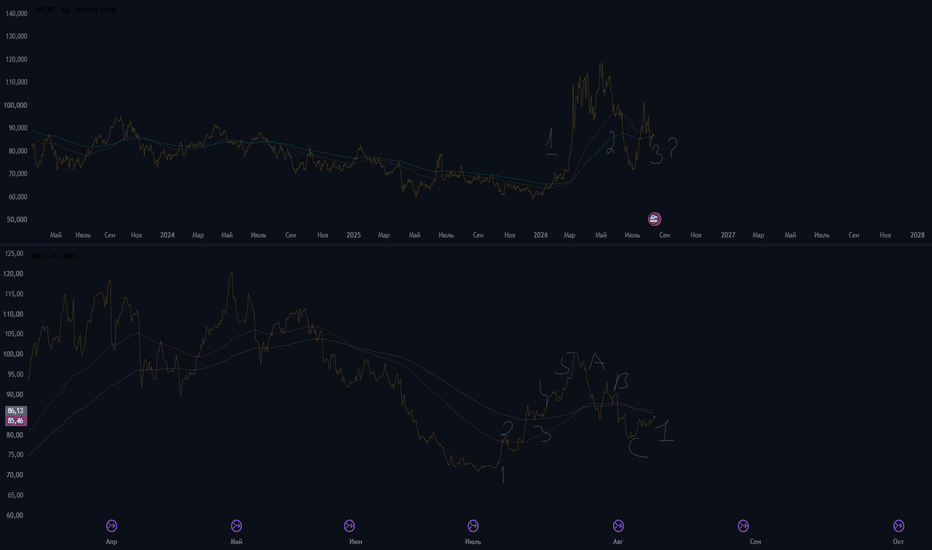
Task: Select the magenta 85,46 price label
Action: pos(15,421)
